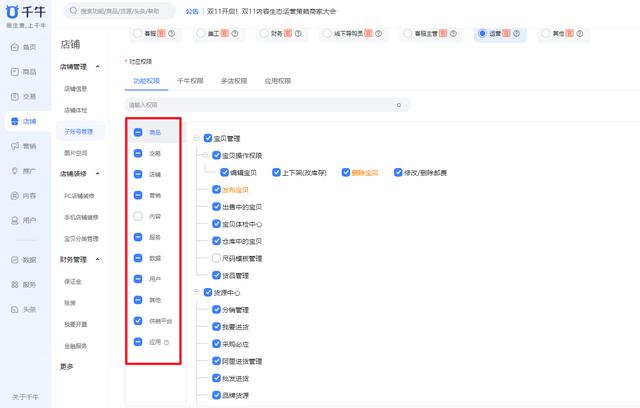The height and width of the screenshot is (408, 640).
Task: Open 金融服务 under 财务管理
Action: (x=76, y=346)
